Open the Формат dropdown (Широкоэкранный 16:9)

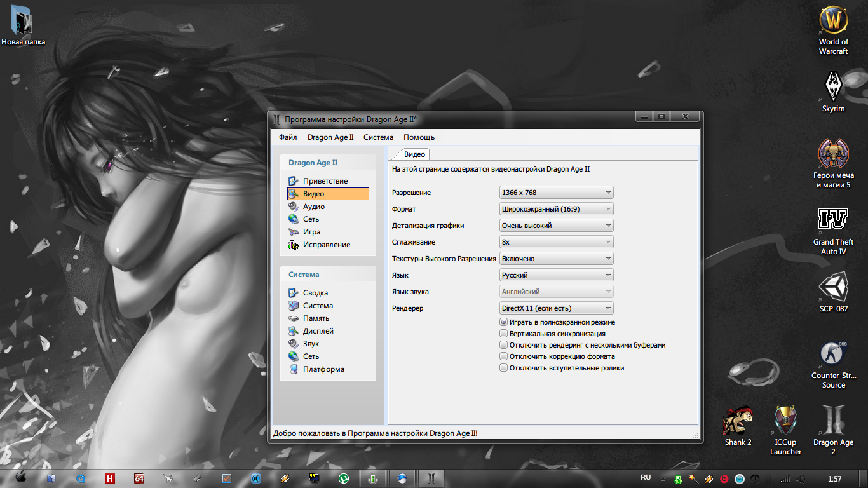point(557,209)
